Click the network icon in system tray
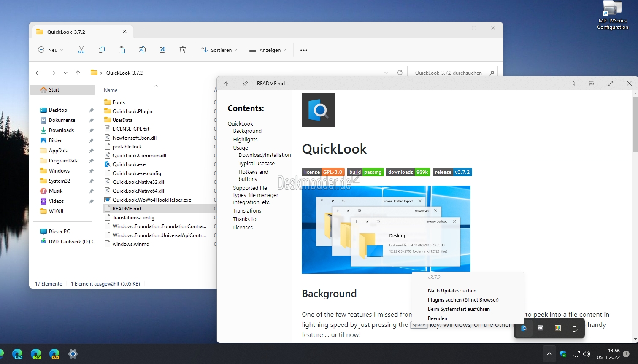 tap(576, 354)
